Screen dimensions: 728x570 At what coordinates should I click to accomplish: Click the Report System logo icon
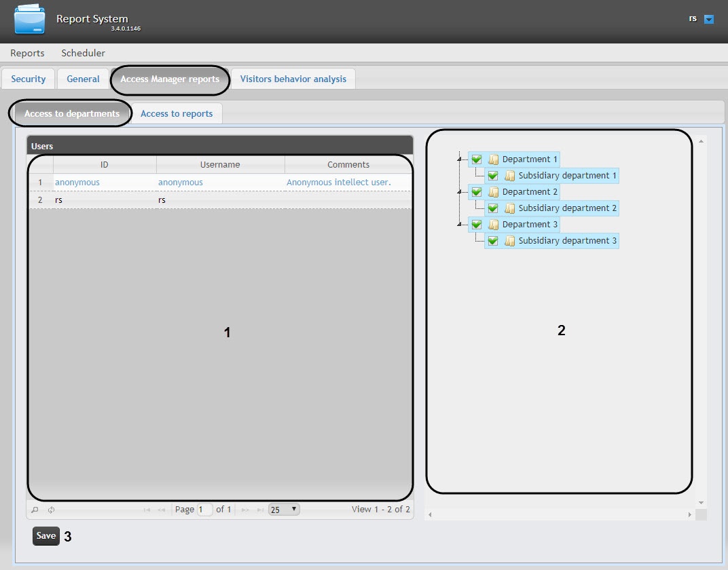pyautogui.click(x=30, y=20)
